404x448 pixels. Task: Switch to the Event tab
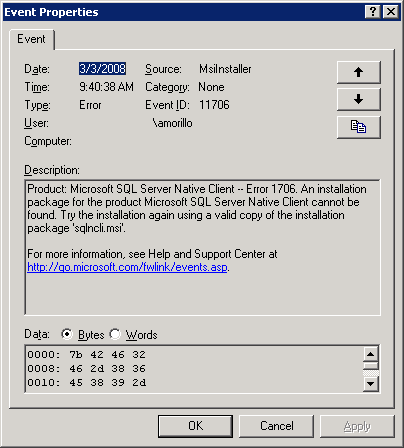point(31,39)
